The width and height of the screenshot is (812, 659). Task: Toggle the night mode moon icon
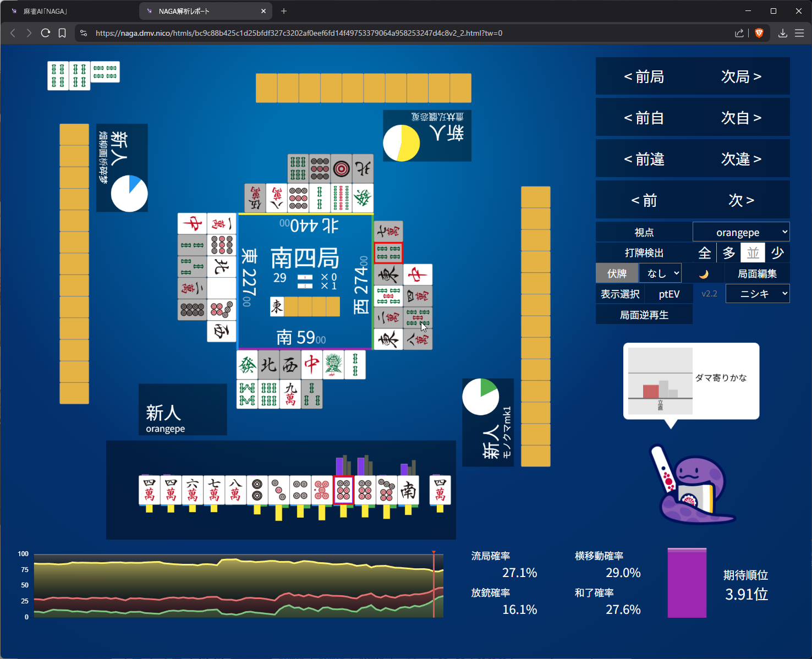704,274
